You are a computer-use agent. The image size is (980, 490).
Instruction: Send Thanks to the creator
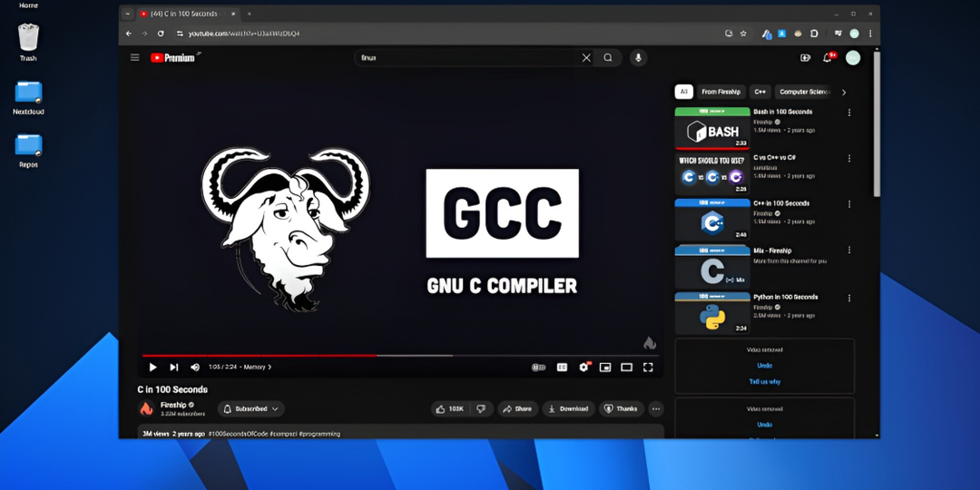[x=622, y=408]
